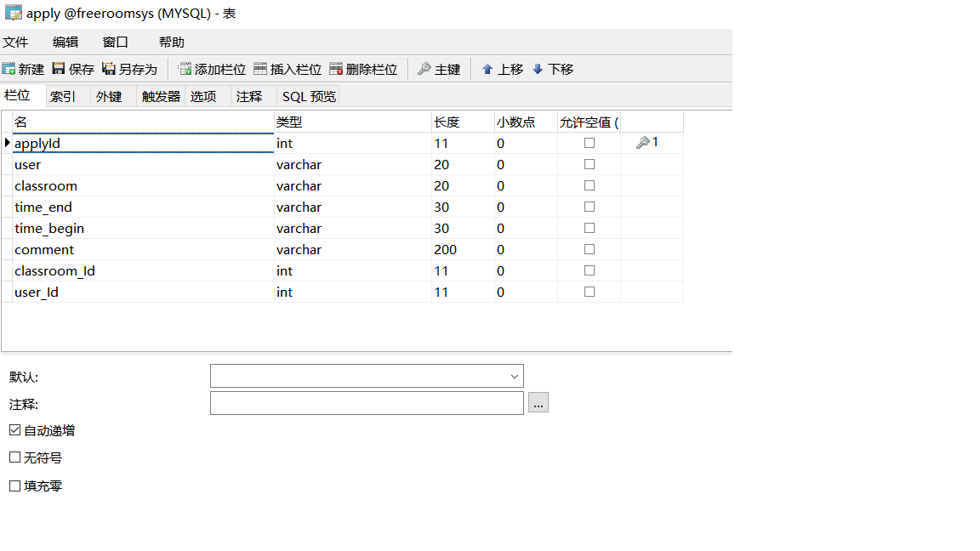The width and height of the screenshot is (980, 551).
Task: Switch to the Fields (栏位) tab
Action: pyautogui.click(x=22, y=95)
